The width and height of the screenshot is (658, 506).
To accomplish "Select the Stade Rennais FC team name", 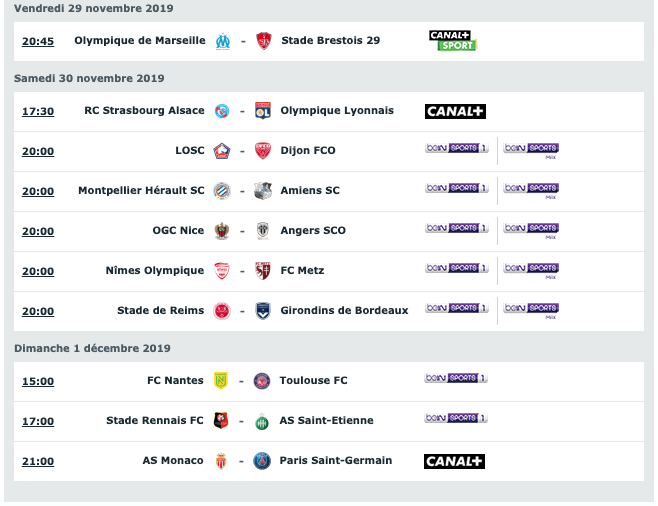I will pyautogui.click(x=155, y=420).
